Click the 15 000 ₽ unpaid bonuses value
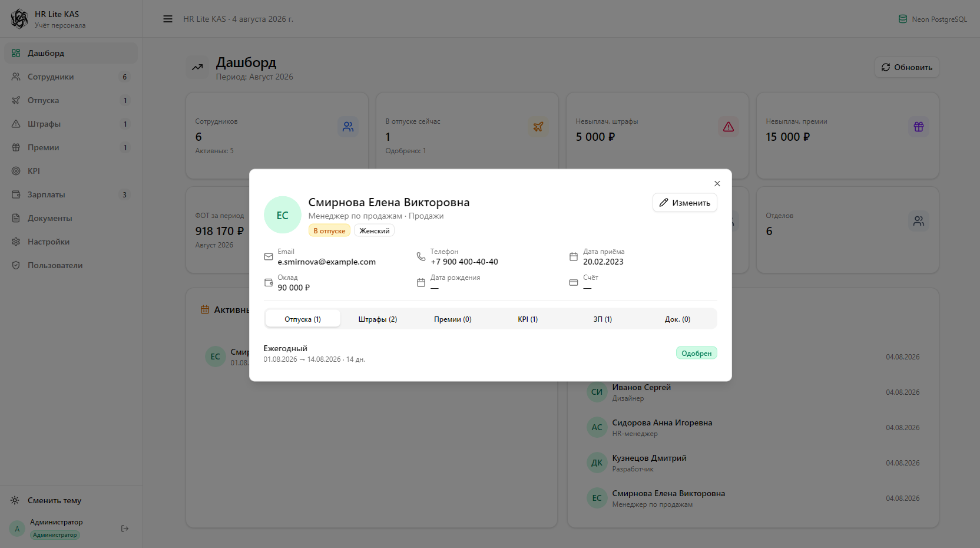Image resolution: width=980 pixels, height=548 pixels. pyautogui.click(x=788, y=137)
